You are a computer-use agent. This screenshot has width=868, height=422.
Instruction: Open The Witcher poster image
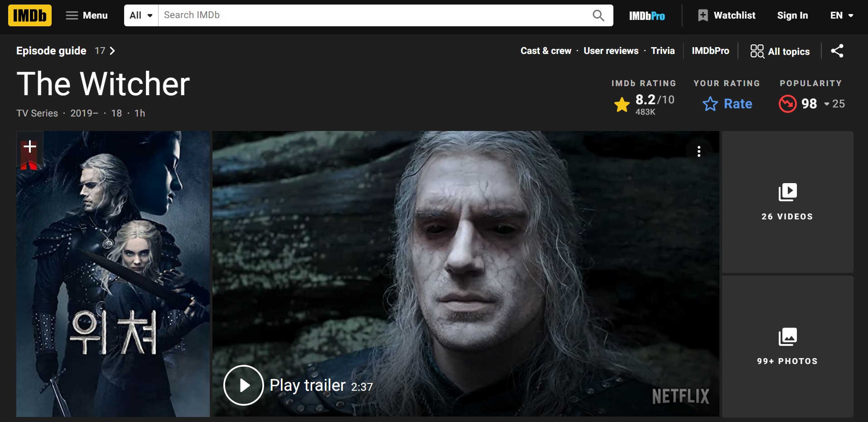pyautogui.click(x=113, y=274)
